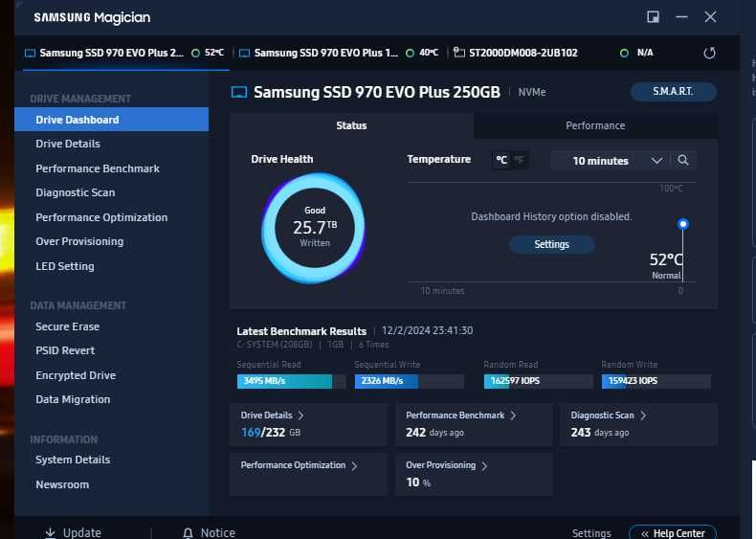Screen dimensions: 756x539
Task: Select the ST2000DM008-2UB102 drive tab
Action: 553,53
